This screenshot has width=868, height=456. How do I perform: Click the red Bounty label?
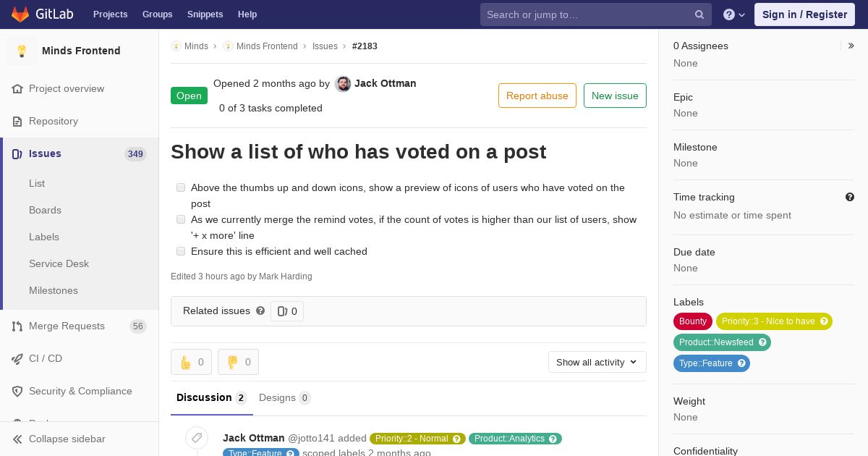coord(692,321)
